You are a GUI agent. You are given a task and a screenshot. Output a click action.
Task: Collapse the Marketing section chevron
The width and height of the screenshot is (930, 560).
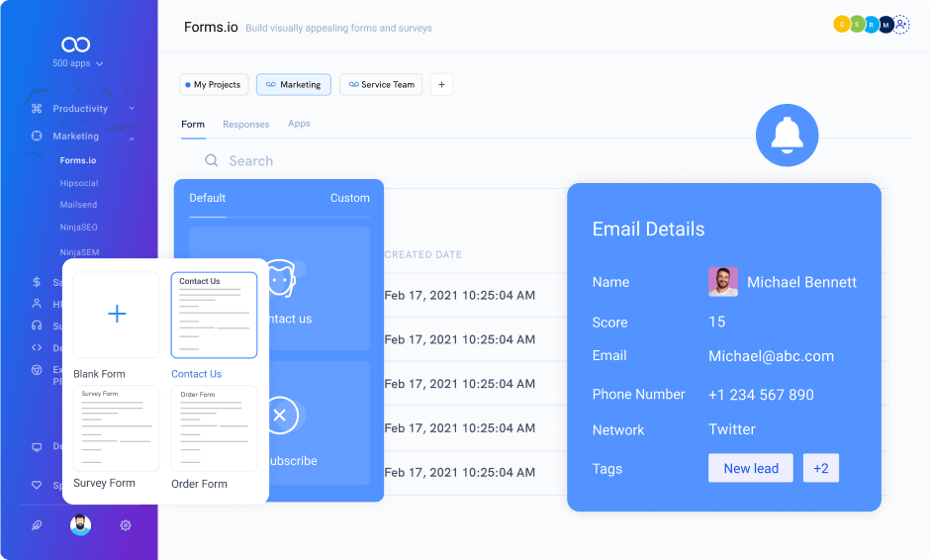pyautogui.click(x=132, y=137)
